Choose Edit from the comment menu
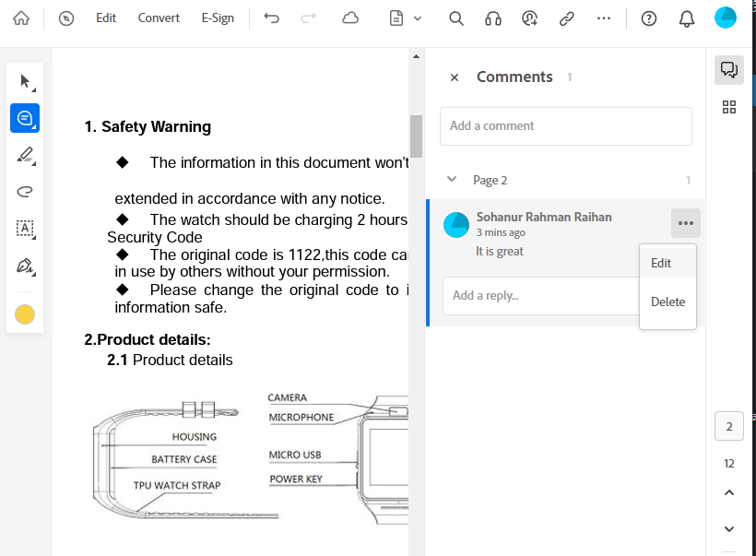 (x=661, y=263)
